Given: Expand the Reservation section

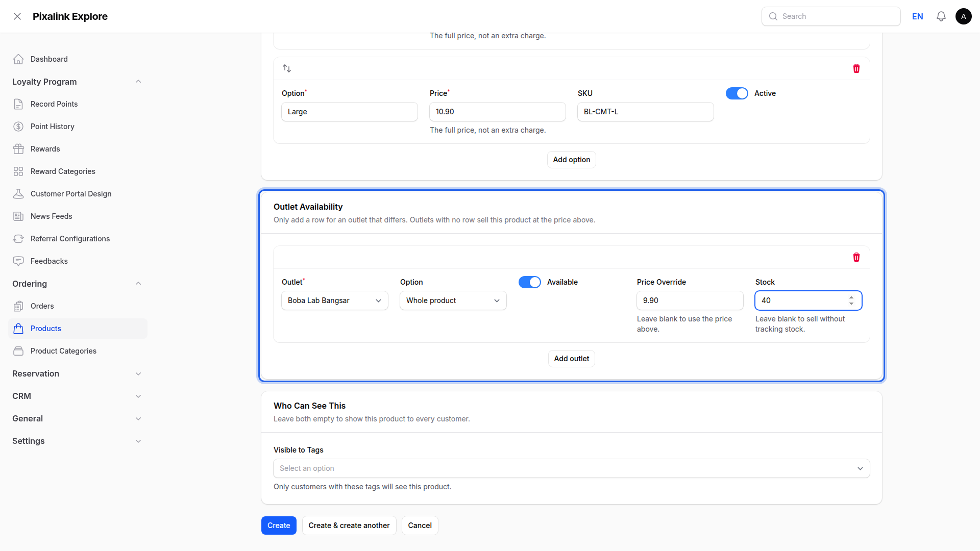Looking at the screenshot, I should tap(138, 373).
